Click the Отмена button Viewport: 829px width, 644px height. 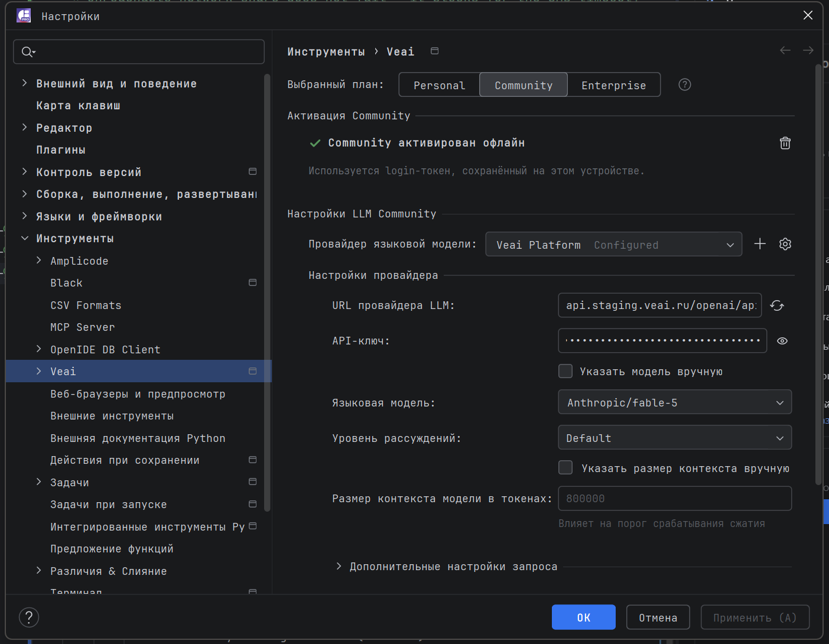pos(658,617)
